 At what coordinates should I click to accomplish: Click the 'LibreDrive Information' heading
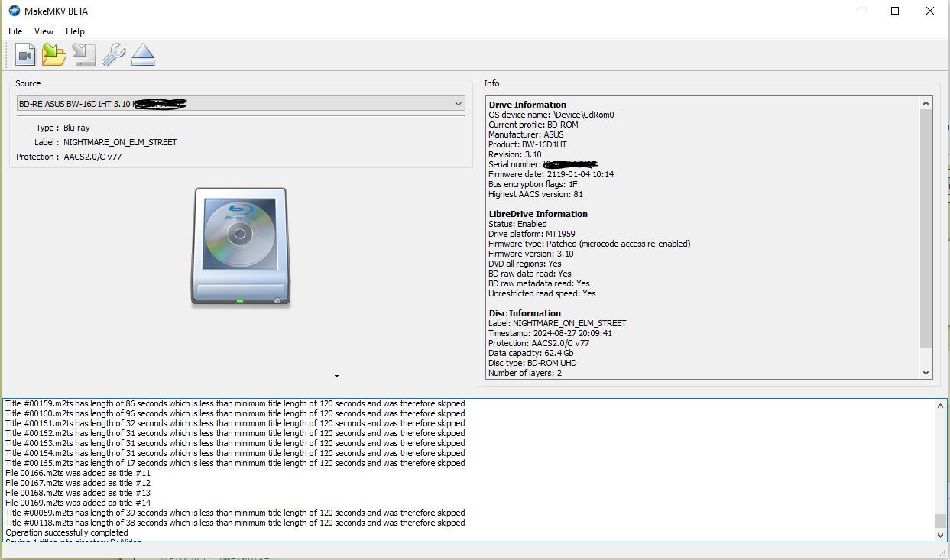pos(538,214)
